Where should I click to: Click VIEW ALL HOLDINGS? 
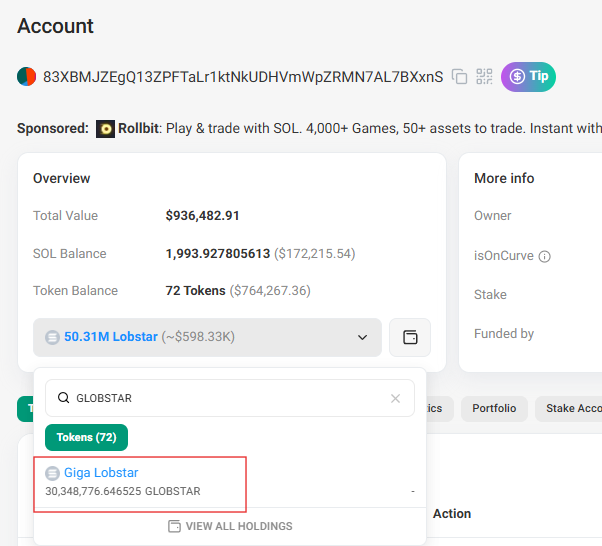click(239, 526)
